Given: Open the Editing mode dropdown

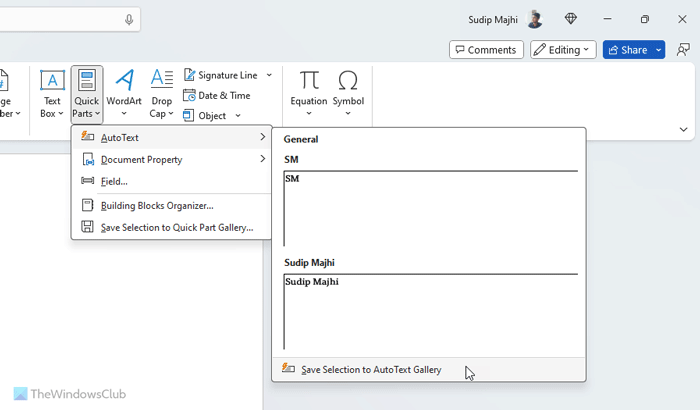Looking at the screenshot, I should 563,50.
